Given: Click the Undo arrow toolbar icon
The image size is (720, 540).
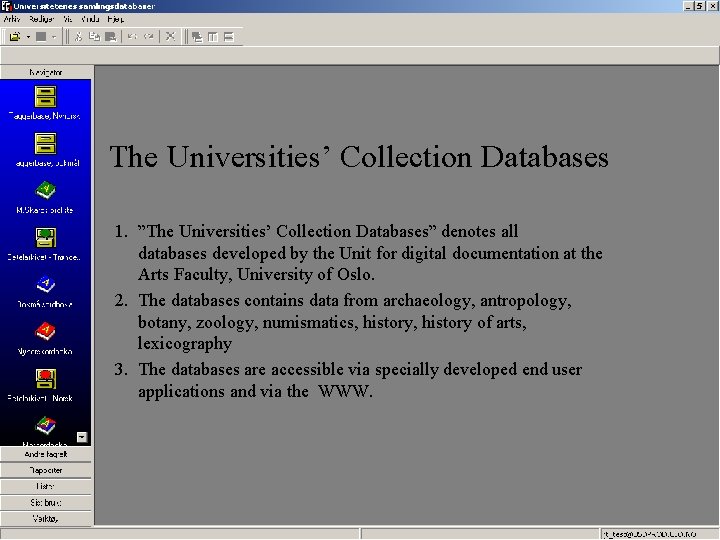Looking at the screenshot, I should [133, 37].
